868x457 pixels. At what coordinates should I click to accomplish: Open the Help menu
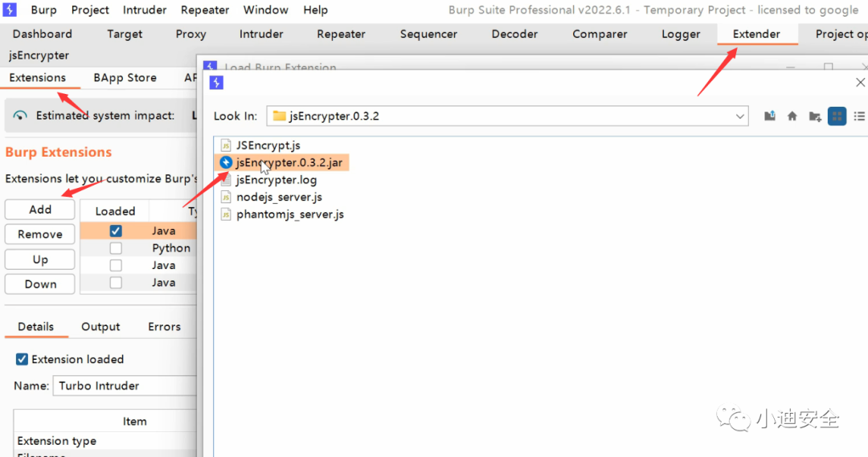[x=316, y=10]
